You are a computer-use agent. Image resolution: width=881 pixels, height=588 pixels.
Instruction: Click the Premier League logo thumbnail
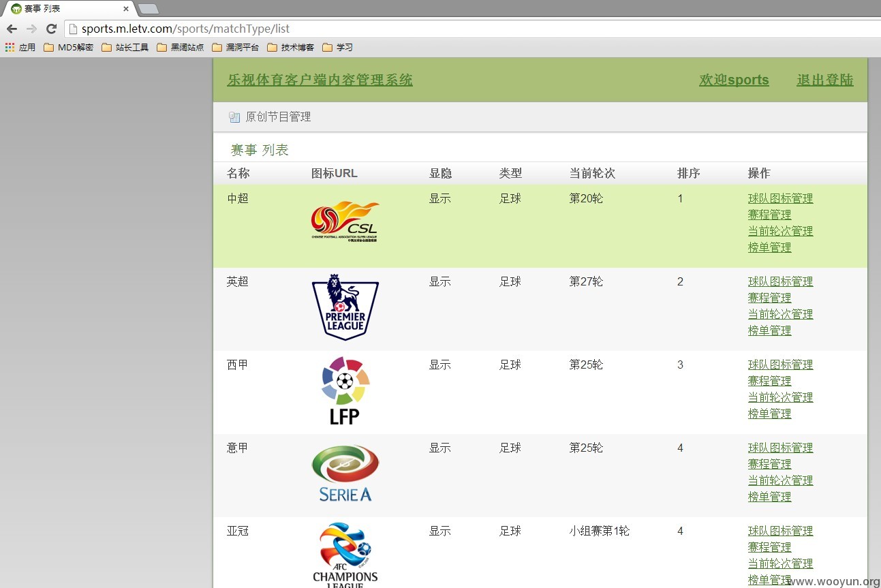point(345,307)
